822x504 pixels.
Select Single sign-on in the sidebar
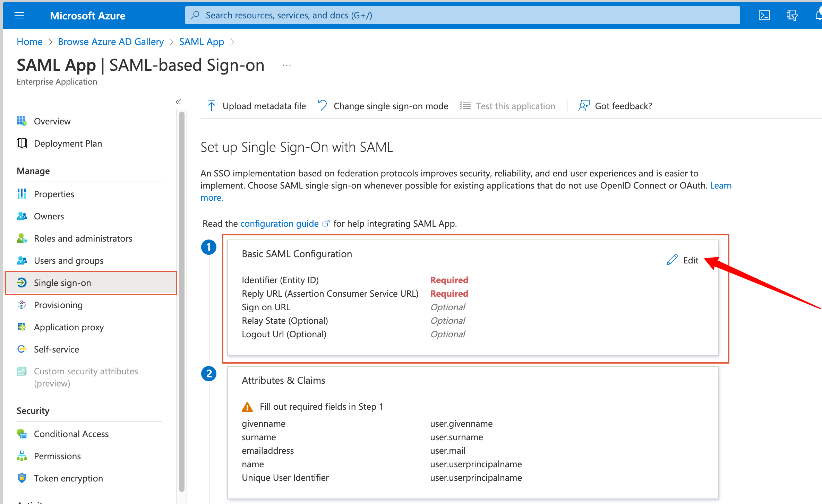pos(62,283)
